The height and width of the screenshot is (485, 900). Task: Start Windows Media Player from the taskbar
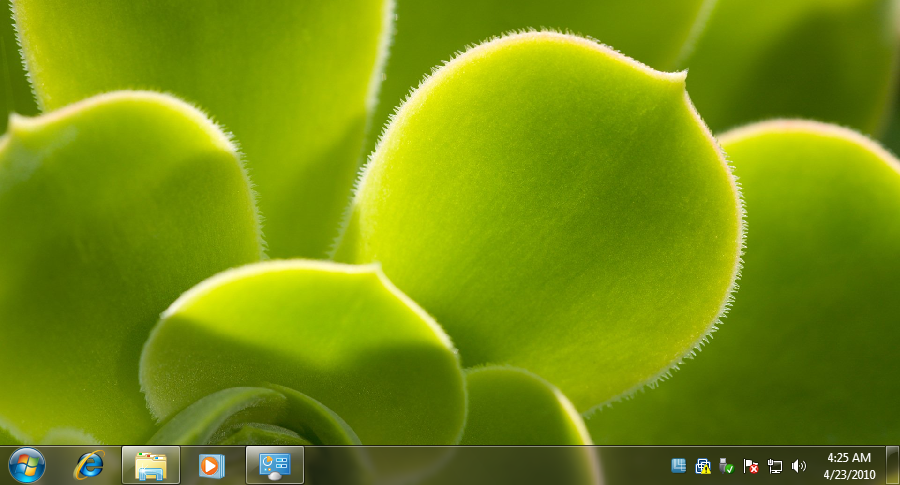[x=212, y=465]
